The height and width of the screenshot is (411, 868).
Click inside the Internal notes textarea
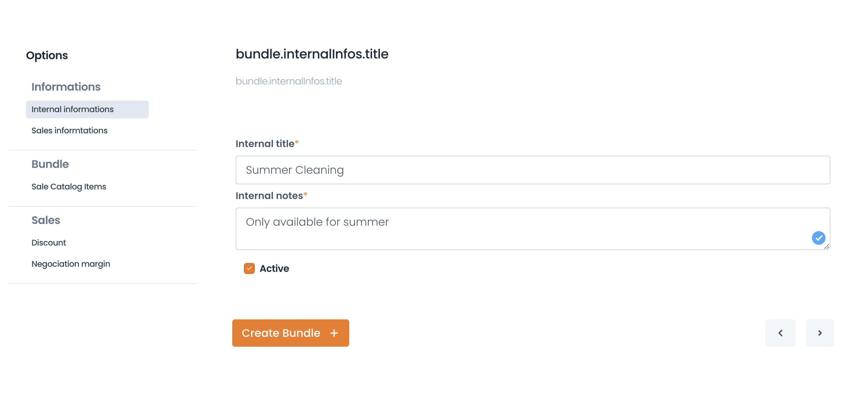coord(532,229)
